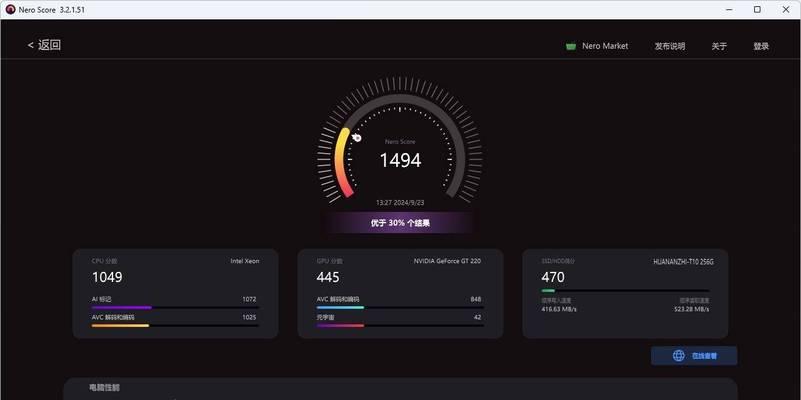Click the HUANANZHI-T10 256G drive name
This screenshot has height=400, width=801.
tap(683, 262)
